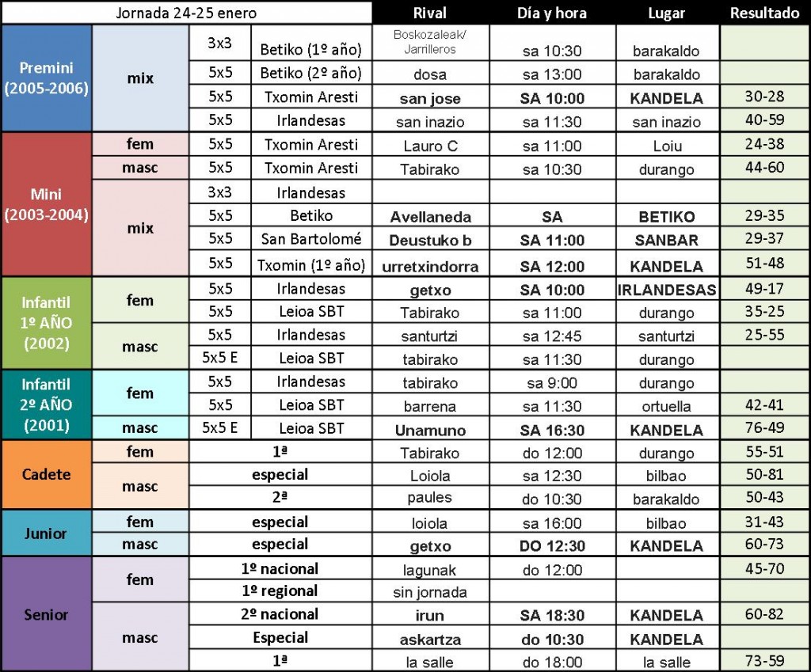This screenshot has width=811, height=672.
Task: Click the 'Día y hora' column header
Action: (x=552, y=13)
